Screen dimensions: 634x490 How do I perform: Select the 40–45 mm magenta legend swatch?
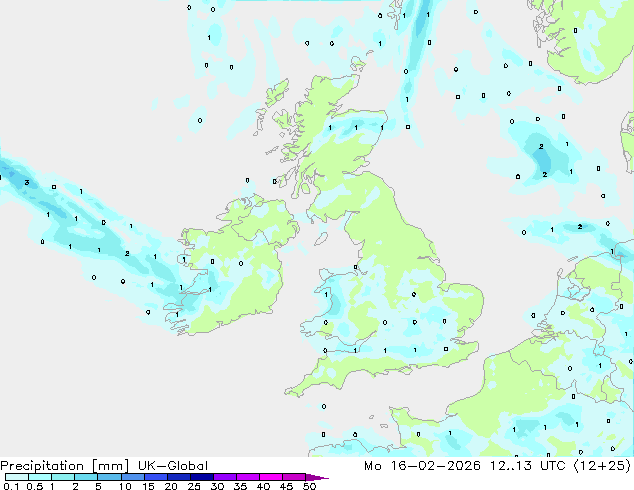271,477
